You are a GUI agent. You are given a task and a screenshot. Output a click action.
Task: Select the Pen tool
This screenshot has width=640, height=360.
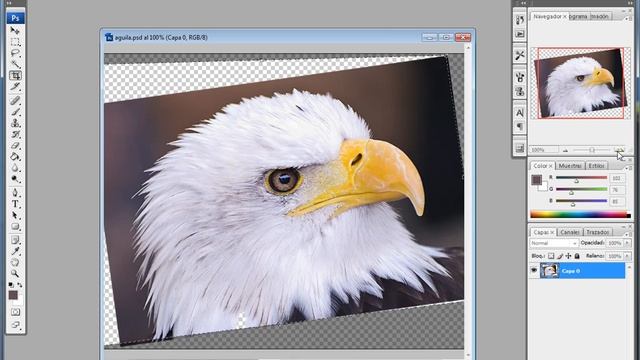[x=16, y=193]
